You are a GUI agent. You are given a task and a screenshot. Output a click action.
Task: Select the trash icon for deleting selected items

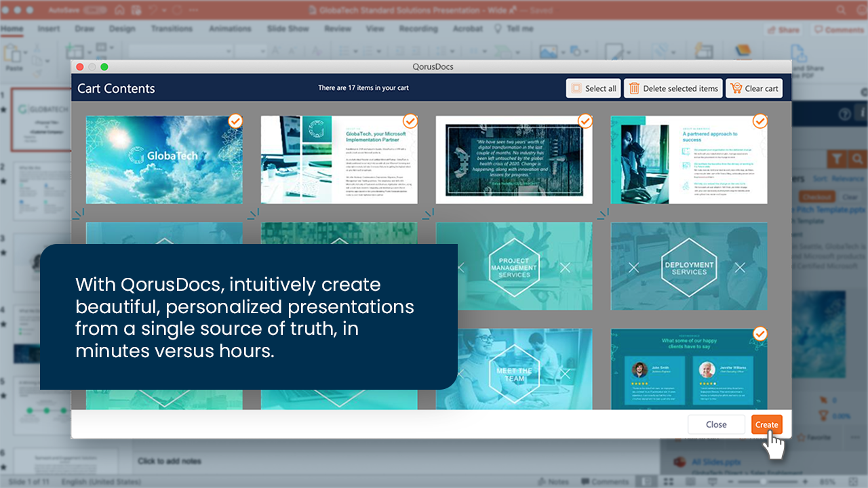click(635, 88)
